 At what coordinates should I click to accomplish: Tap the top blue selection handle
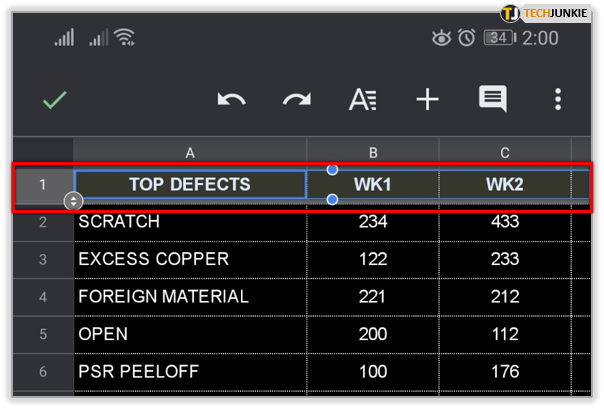coord(332,169)
